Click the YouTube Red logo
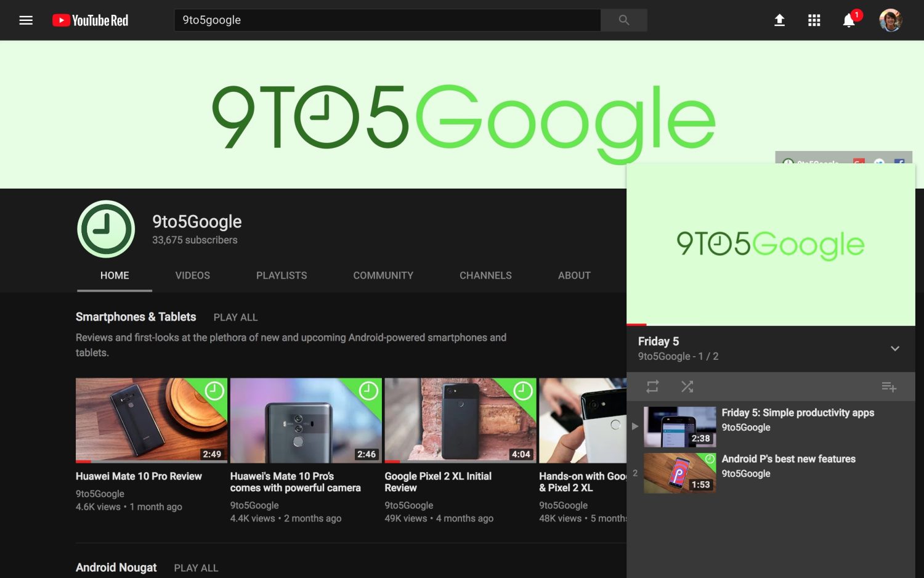 click(x=91, y=20)
